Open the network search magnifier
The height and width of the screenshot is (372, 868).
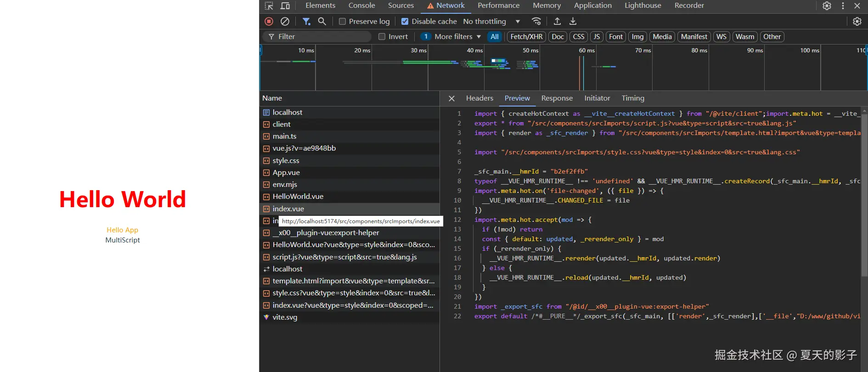(x=322, y=21)
